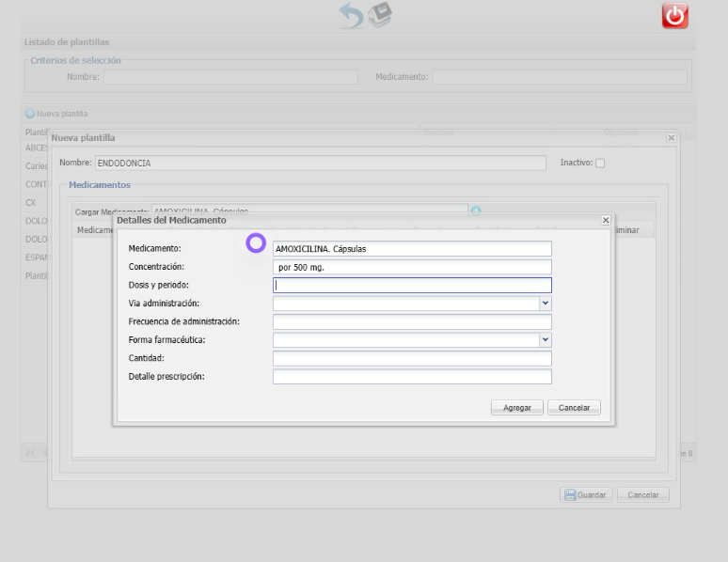Close the Detalles del Medicamento dialog
Image resolution: width=728 pixels, height=562 pixels.
605,220
